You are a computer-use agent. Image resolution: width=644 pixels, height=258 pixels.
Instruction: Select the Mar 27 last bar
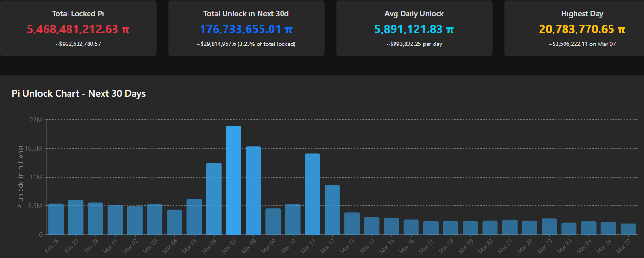pos(628,229)
